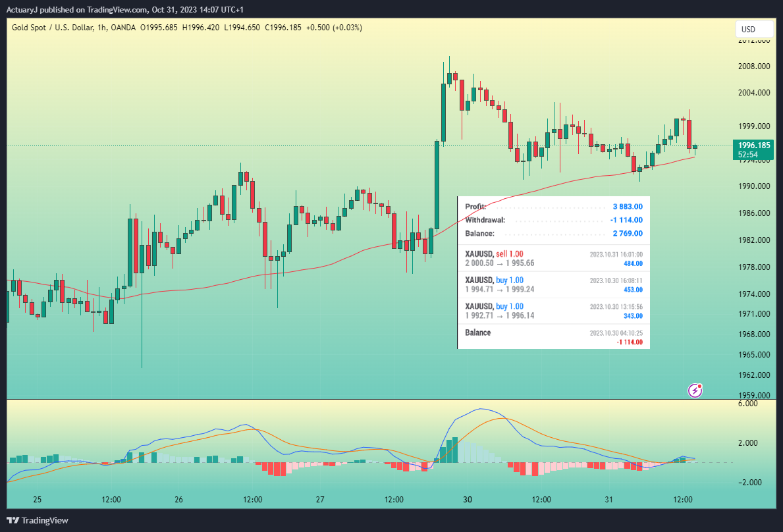Image resolution: width=783 pixels, height=532 pixels.
Task: Click the purple lightning bolt icon
Action: coord(695,390)
